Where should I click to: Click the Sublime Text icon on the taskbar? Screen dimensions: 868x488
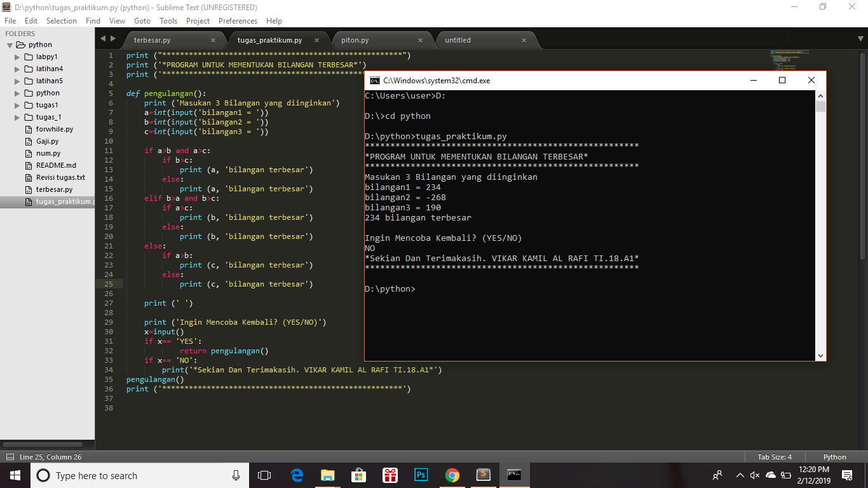(x=483, y=475)
